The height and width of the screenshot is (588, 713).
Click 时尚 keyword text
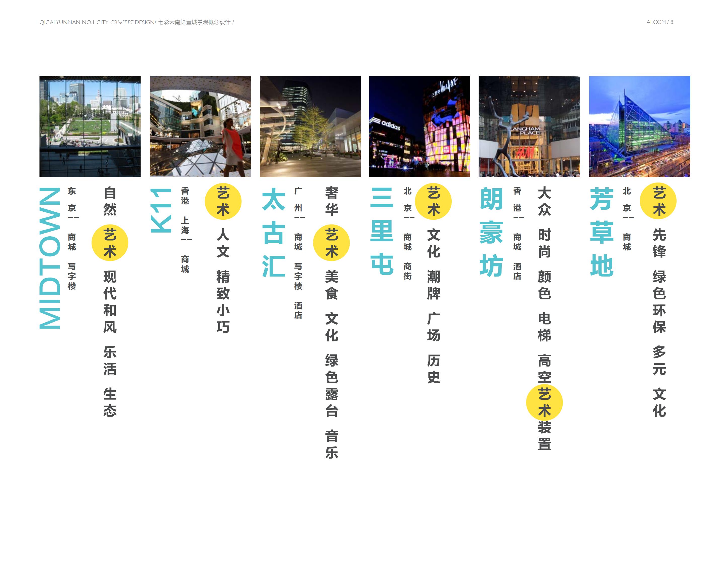pos(544,243)
